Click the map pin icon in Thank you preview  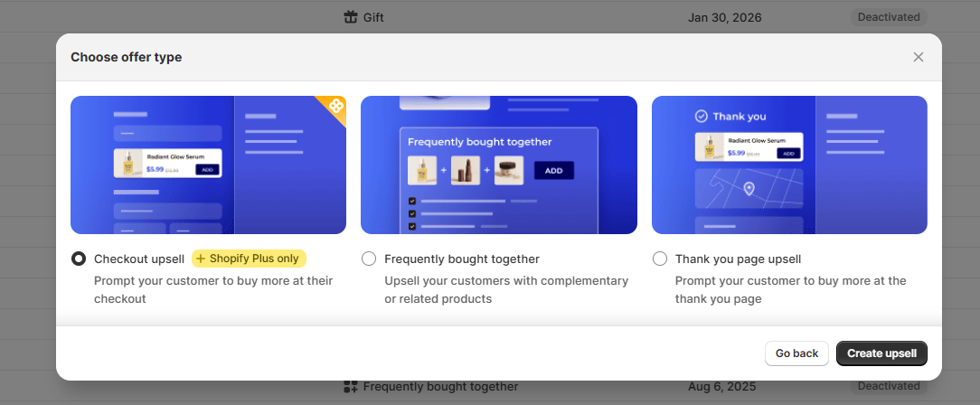click(749, 188)
